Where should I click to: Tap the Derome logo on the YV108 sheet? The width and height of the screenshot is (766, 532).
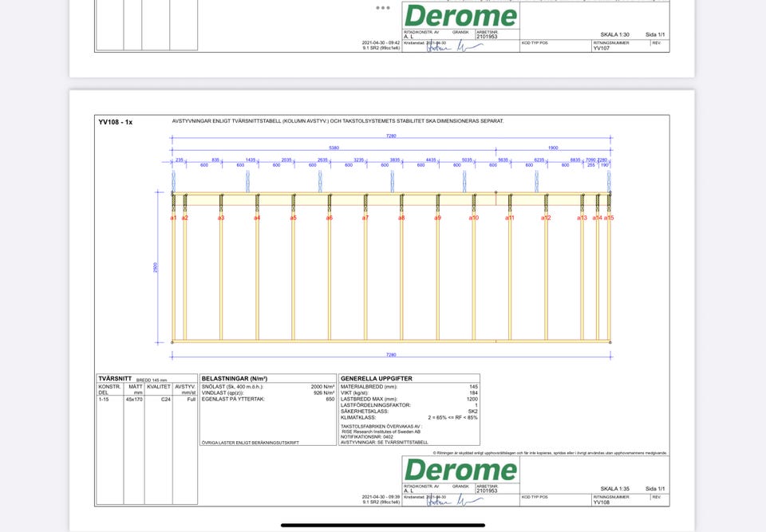coord(460,470)
